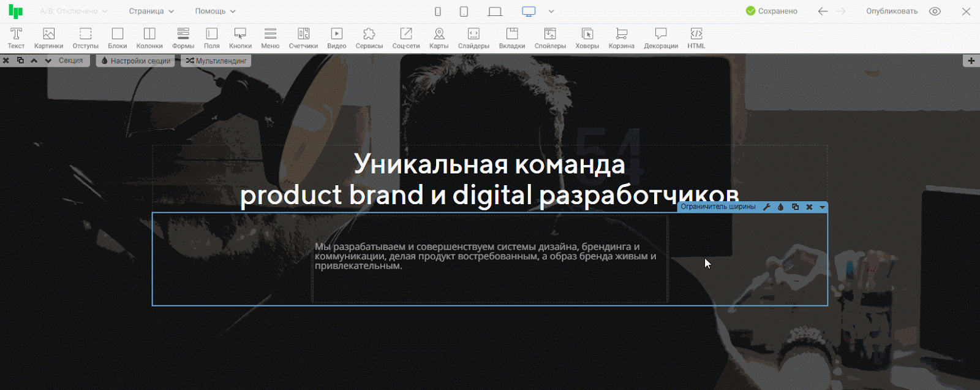This screenshot has height=390, width=980.
Task: Switch to desktop monitor view
Action: tap(529, 11)
